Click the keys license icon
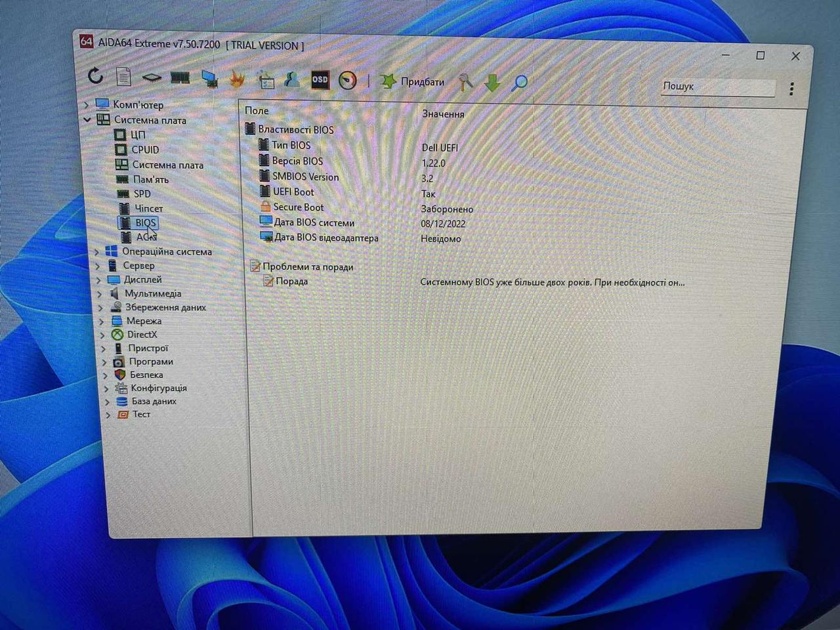Screen dimensions: 840x630 (x=465, y=82)
